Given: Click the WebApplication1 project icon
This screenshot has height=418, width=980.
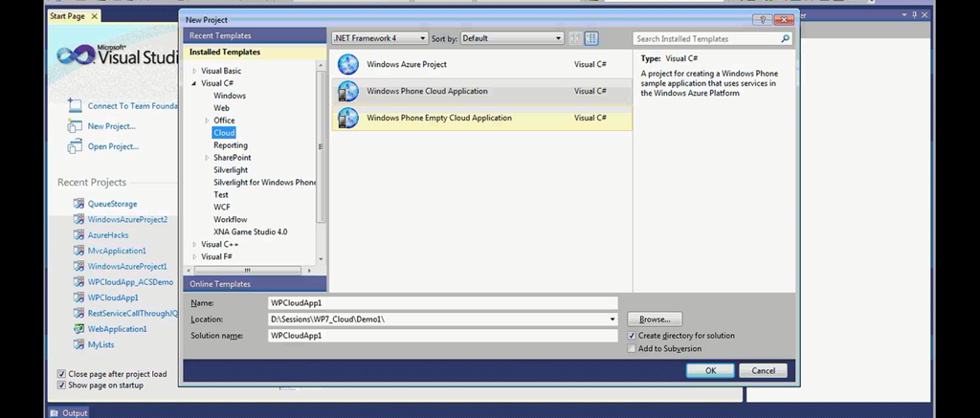Looking at the screenshot, I should (78, 329).
